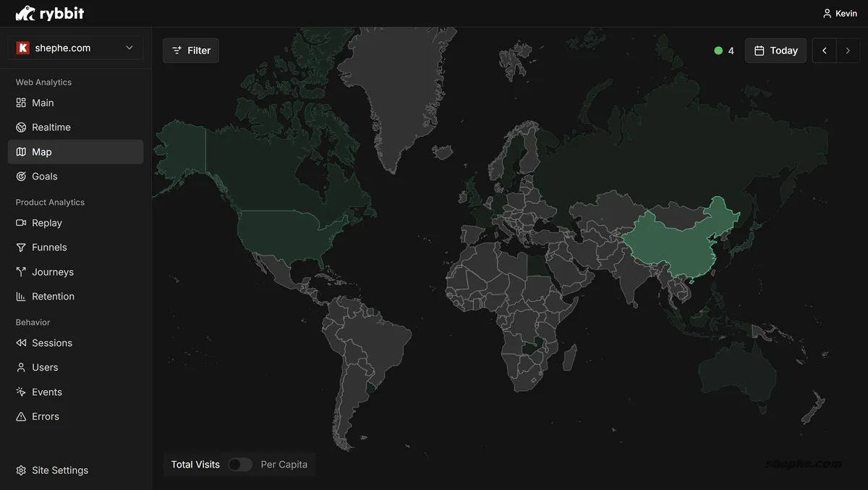Toggle Total Visits to Per Capita switch
The height and width of the screenshot is (490, 868).
point(240,465)
